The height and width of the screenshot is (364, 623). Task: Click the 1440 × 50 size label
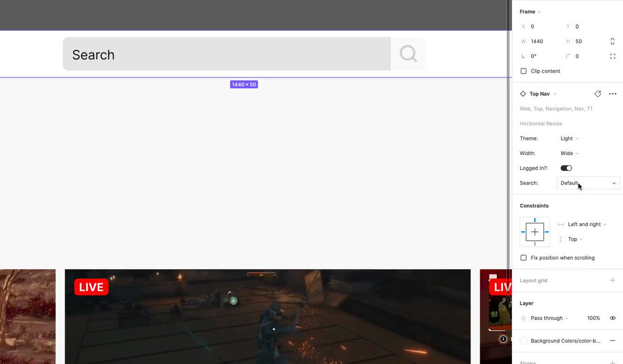[x=244, y=84]
